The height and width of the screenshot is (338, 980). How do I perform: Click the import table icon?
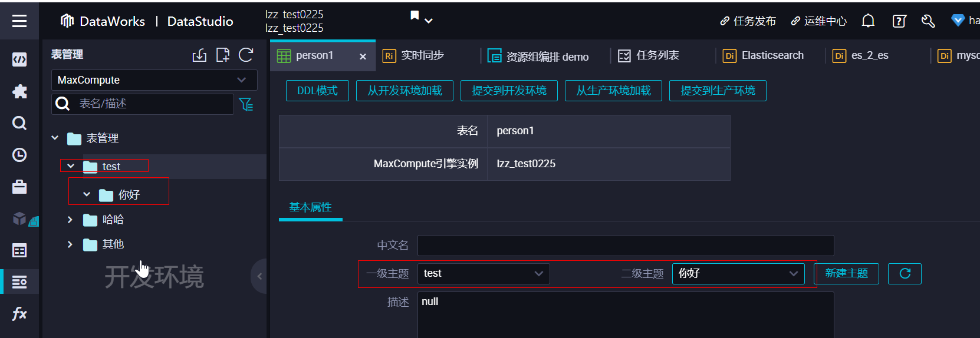[x=199, y=55]
